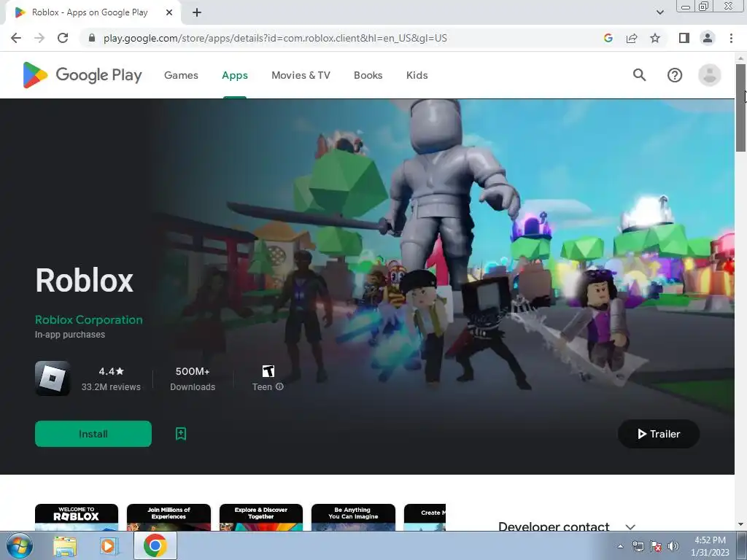Play the Roblox trailer
This screenshot has height=560, width=747.
point(659,434)
